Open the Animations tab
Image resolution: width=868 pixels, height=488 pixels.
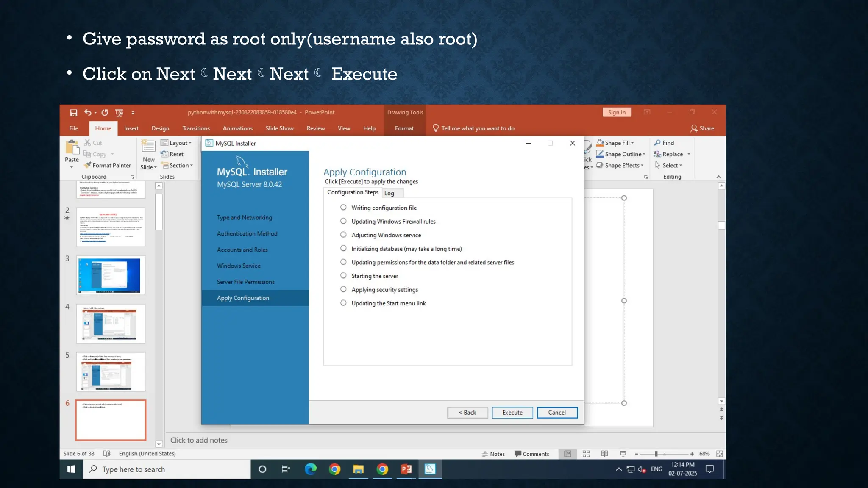point(238,128)
